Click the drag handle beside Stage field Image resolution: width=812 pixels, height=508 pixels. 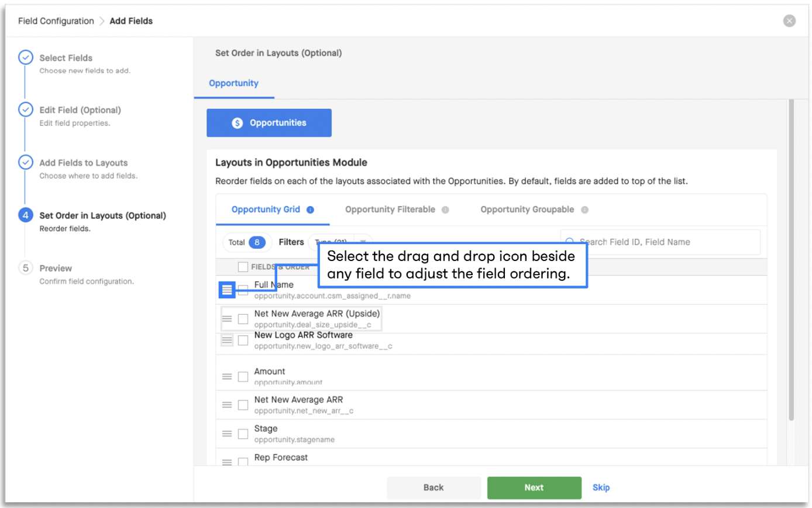click(227, 434)
